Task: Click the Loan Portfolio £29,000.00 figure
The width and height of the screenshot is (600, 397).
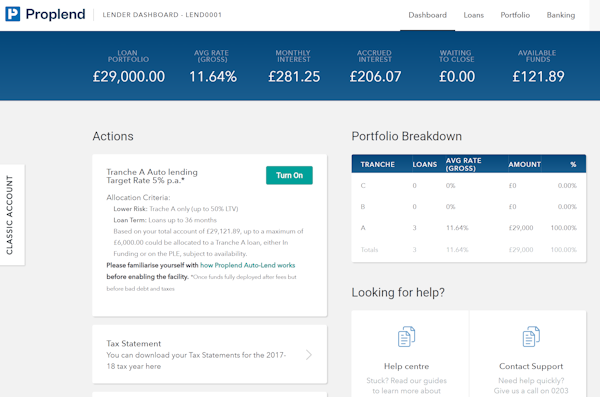Action: pyautogui.click(x=129, y=77)
